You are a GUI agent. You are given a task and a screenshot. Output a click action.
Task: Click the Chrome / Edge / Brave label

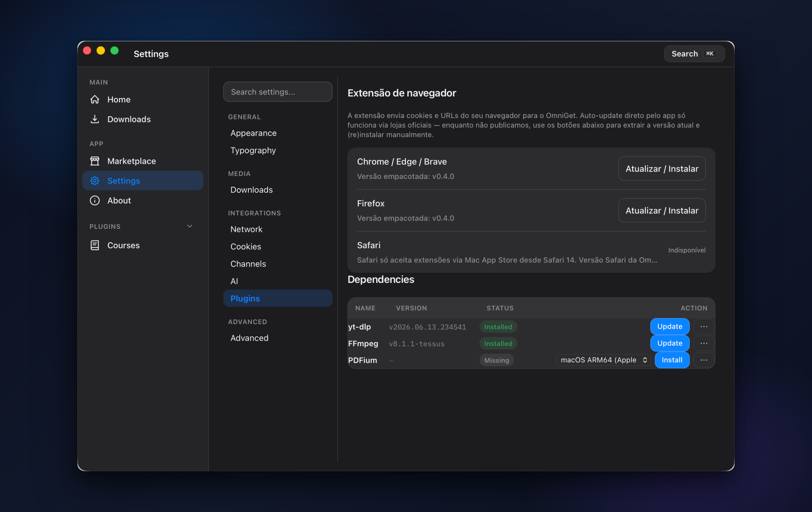click(x=402, y=161)
